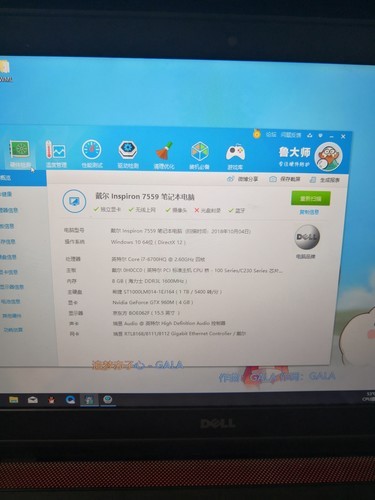Open the blue browser icon on the taskbar
Viewport: 375px width, 500px height.
[x=70, y=400]
